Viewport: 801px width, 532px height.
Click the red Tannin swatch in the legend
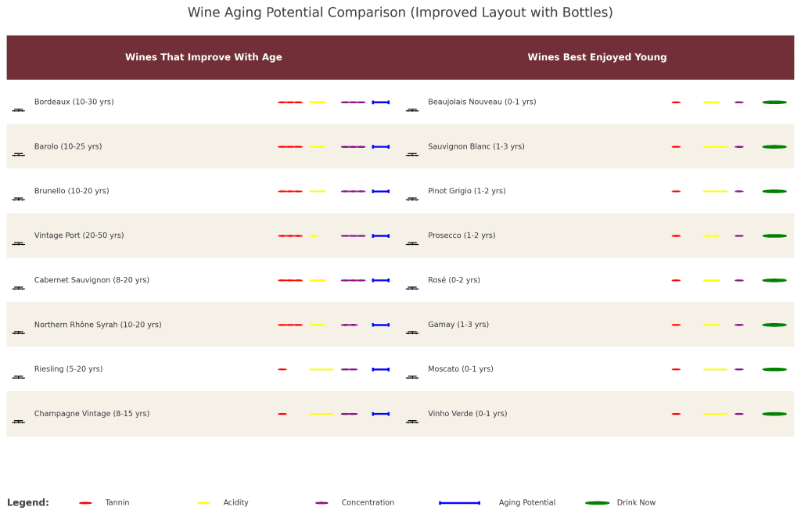pos(85,503)
